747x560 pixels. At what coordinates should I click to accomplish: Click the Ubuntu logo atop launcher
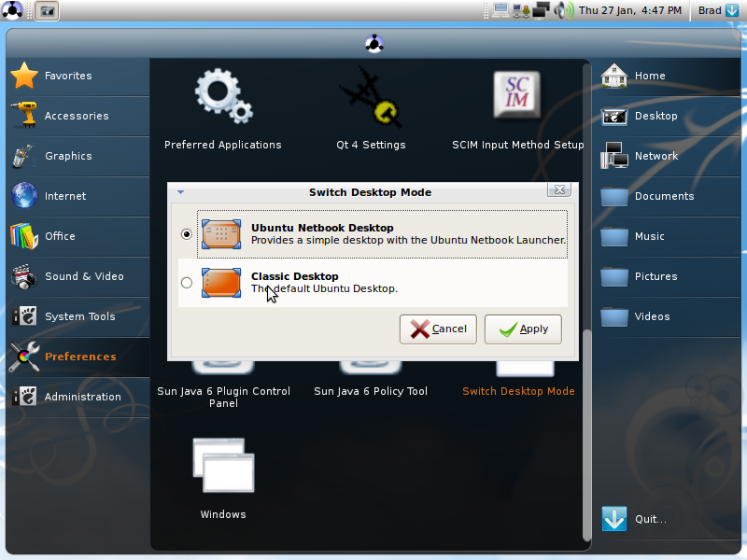coord(374,44)
